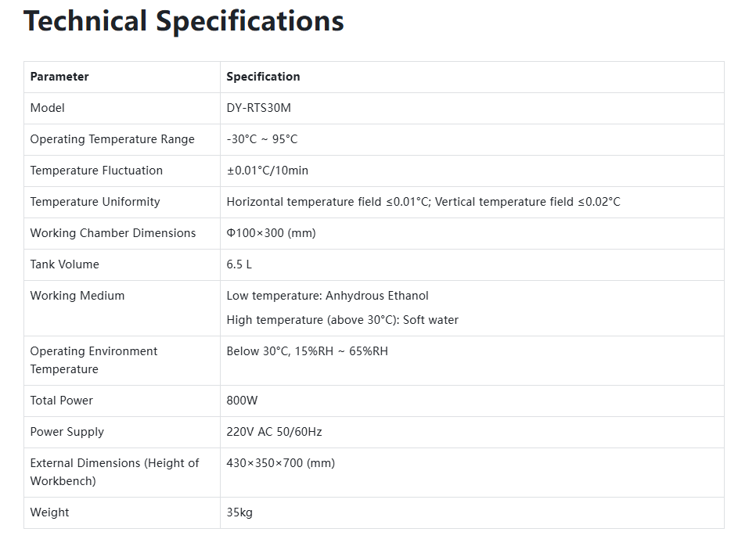Click the Technical Specifications heading

[x=184, y=22]
